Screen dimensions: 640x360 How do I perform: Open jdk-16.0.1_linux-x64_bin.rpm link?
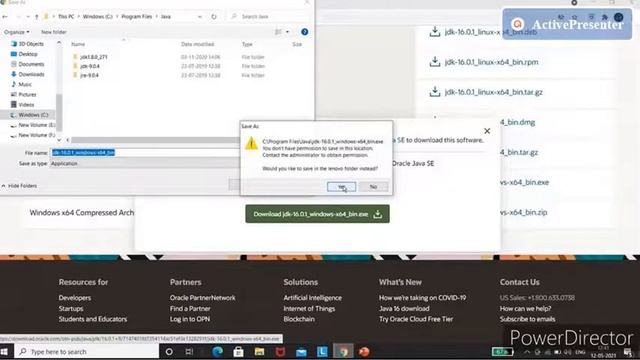491,62
